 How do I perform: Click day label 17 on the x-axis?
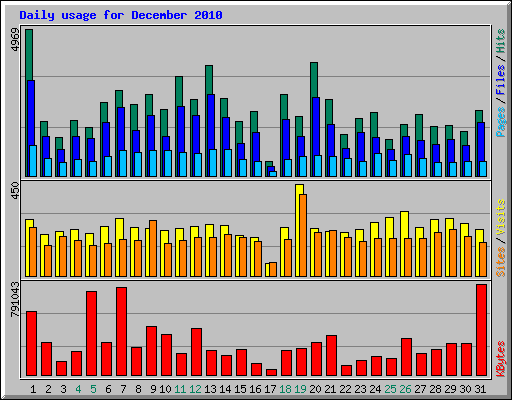[x=270, y=389]
